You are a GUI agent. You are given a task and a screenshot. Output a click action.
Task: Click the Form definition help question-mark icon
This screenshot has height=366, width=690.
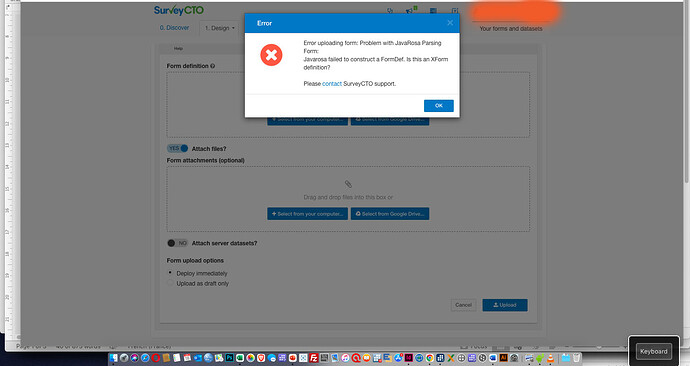[x=213, y=66]
